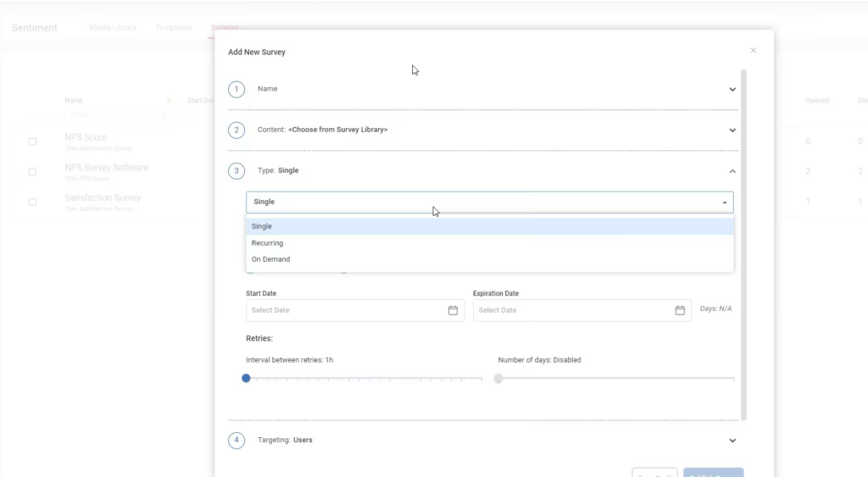Pick the Single option in the list
Screen dimensions: 868x477
coord(262,226)
